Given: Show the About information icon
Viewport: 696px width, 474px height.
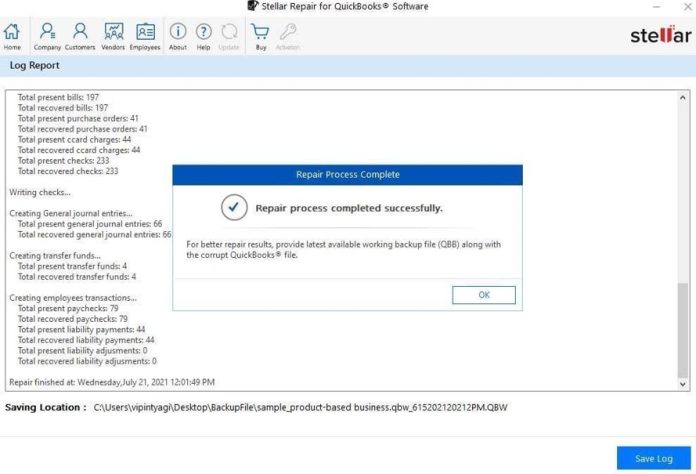Looking at the screenshot, I should pyautogui.click(x=178, y=36).
